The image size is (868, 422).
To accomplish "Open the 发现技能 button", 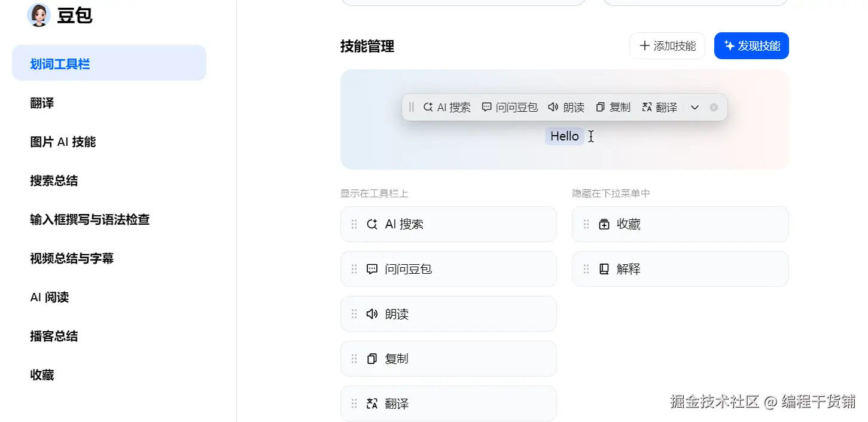I will pos(751,46).
